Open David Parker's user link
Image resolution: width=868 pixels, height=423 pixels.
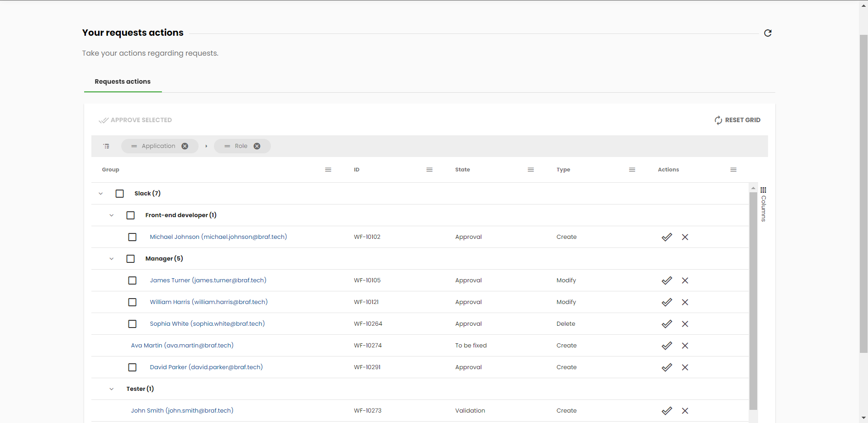pos(206,367)
